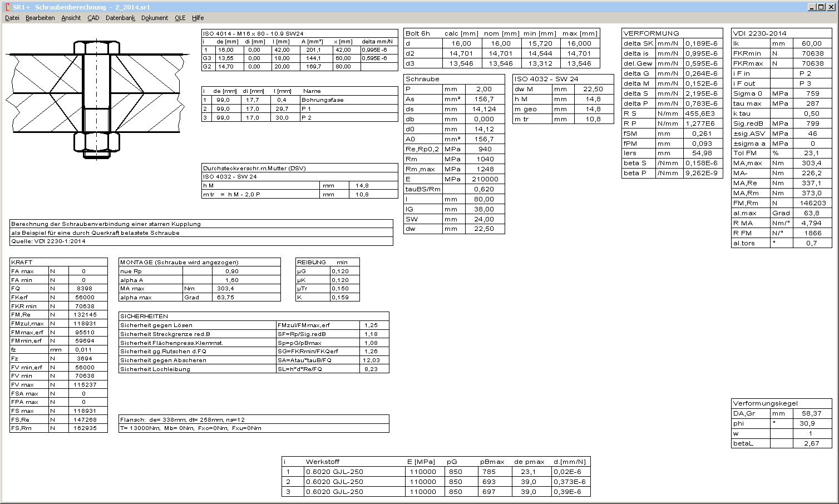The image size is (839, 504).
Task: Open the Hilfe menu
Action: point(199,18)
